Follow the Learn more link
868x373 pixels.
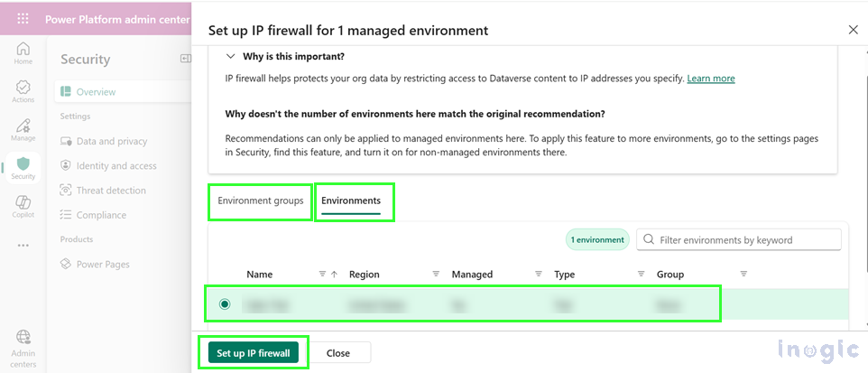coord(711,79)
